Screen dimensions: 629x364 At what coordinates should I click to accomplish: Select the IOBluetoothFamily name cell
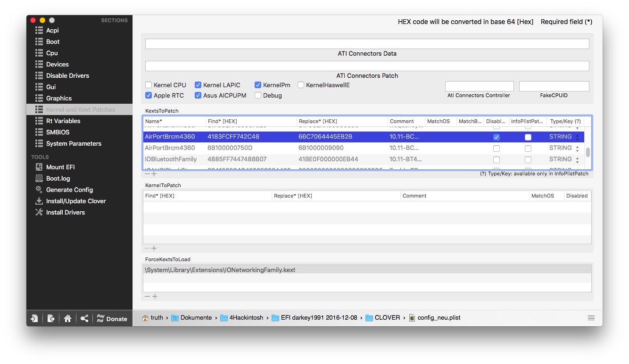171,159
